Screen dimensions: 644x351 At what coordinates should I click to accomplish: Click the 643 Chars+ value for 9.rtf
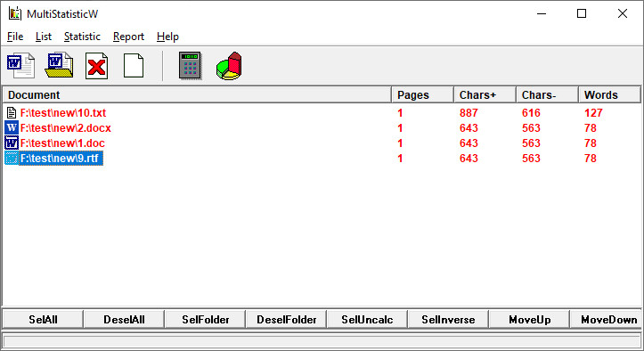pos(469,159)
